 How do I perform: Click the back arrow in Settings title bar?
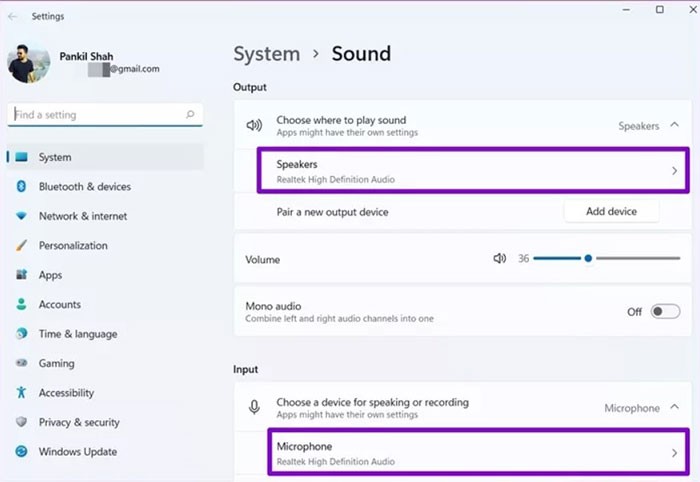click(x=12, y=16)
